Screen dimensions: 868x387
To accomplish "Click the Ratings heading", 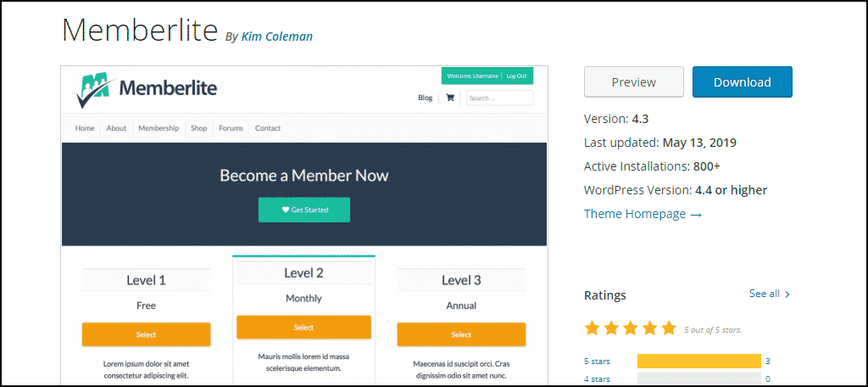I will pos(605,295).
